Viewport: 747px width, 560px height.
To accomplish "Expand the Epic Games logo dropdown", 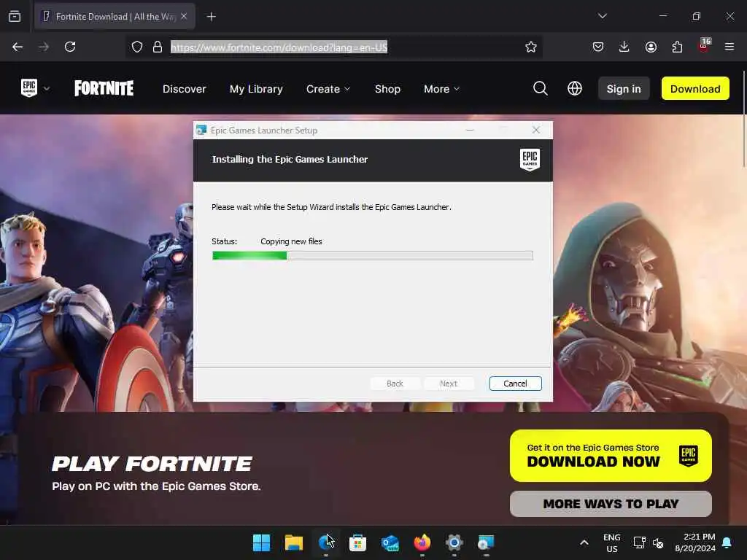I will (47, 88).
